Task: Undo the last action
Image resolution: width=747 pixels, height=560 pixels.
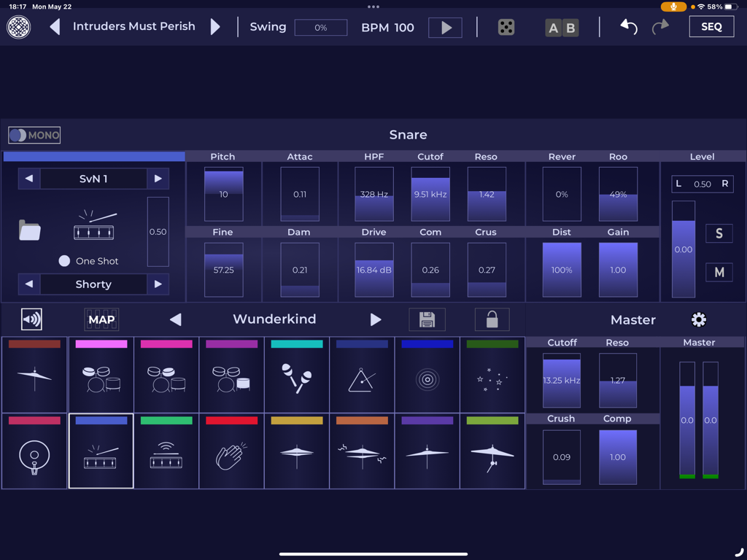Action: [x=628, y=26]
